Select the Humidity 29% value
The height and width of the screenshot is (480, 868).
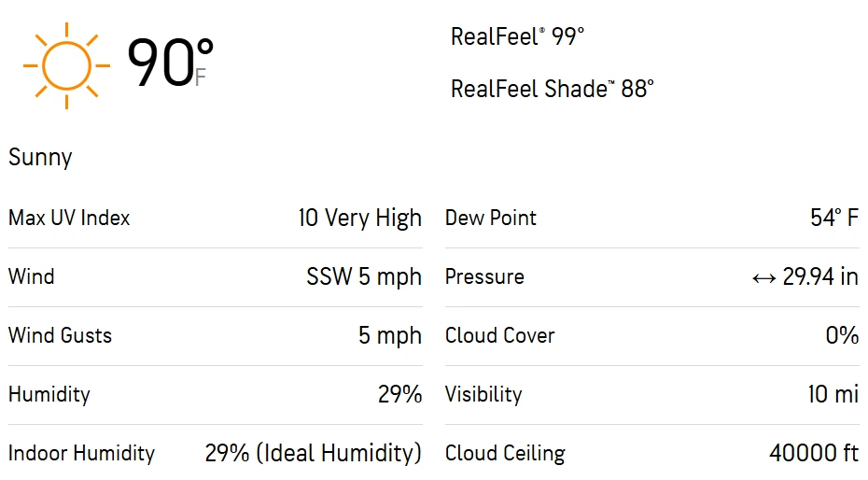[x=400, y=394]
